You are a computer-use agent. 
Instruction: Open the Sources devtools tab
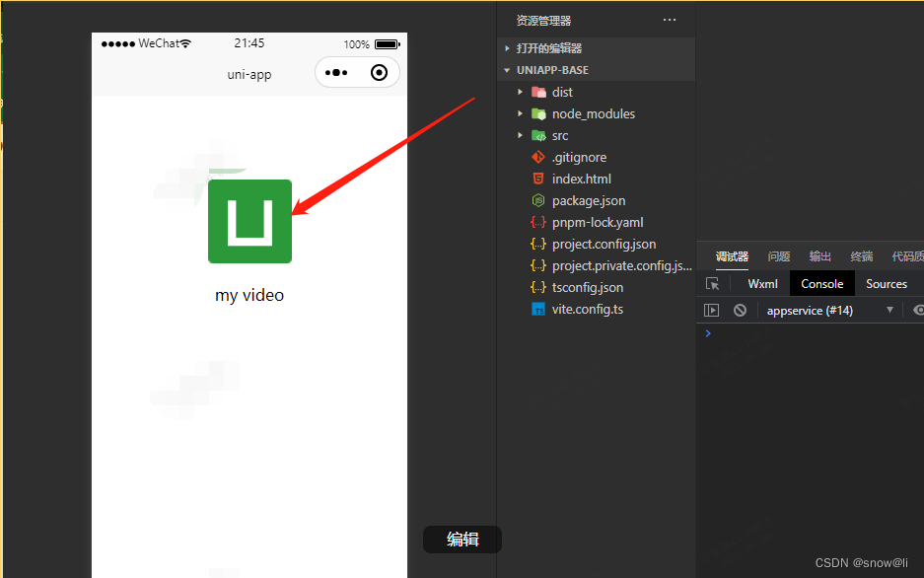[x=887, y=284]
